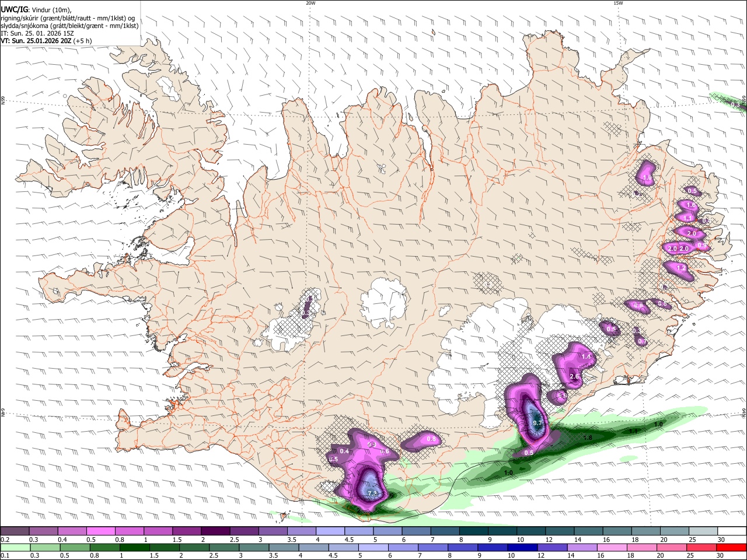The width and height of the screenshot is (747, 560).
Task: Select the 'VT: Sun. 25.01.2026 20Z (+5 h)' line
Action: [x=46, y=41]
